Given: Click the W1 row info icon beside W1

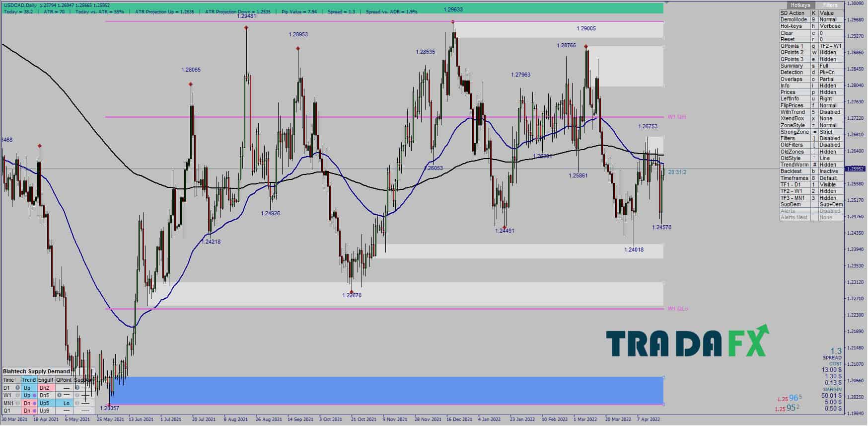Looking at the screenshot, I should point(17,395).
